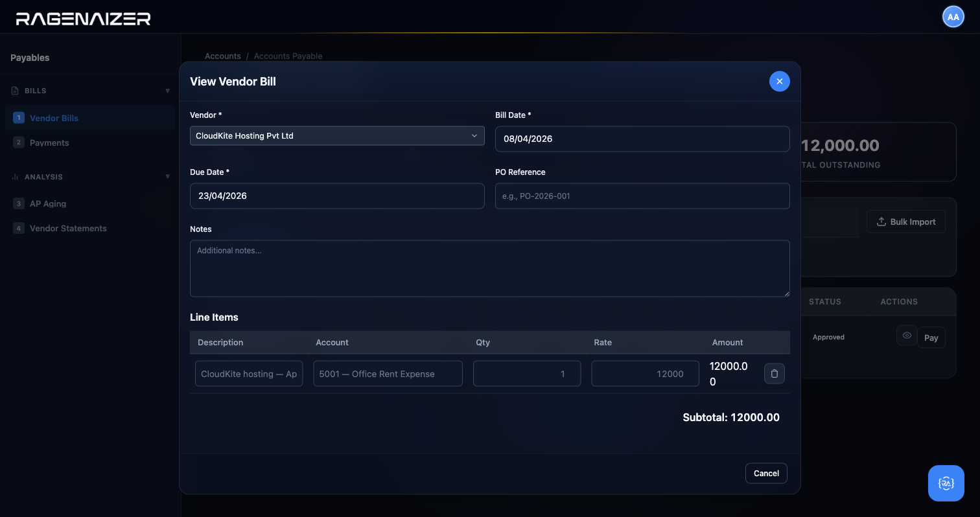Screen dimensions: 980x517
Task: Click the Amount column header
Action: click(x=727, y=343)
